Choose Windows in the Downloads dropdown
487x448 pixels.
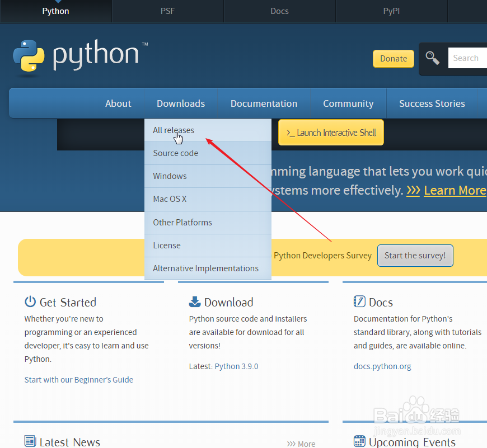208,176
